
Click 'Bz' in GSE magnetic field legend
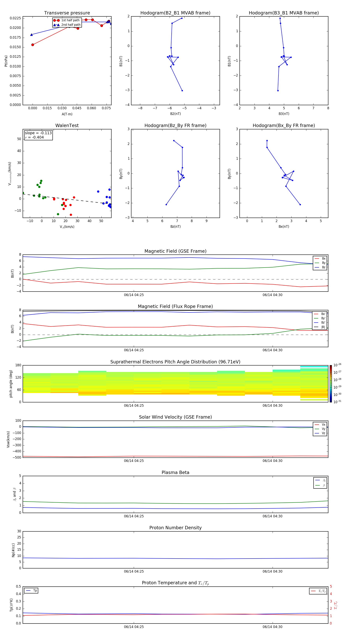click(x=324, y=268)
